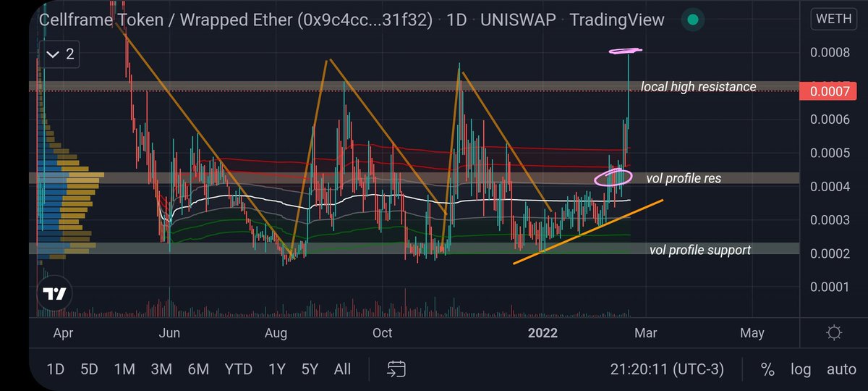Select the 1D time range
This screenshot has height=391, width=868.
click(x=55, y=369)
